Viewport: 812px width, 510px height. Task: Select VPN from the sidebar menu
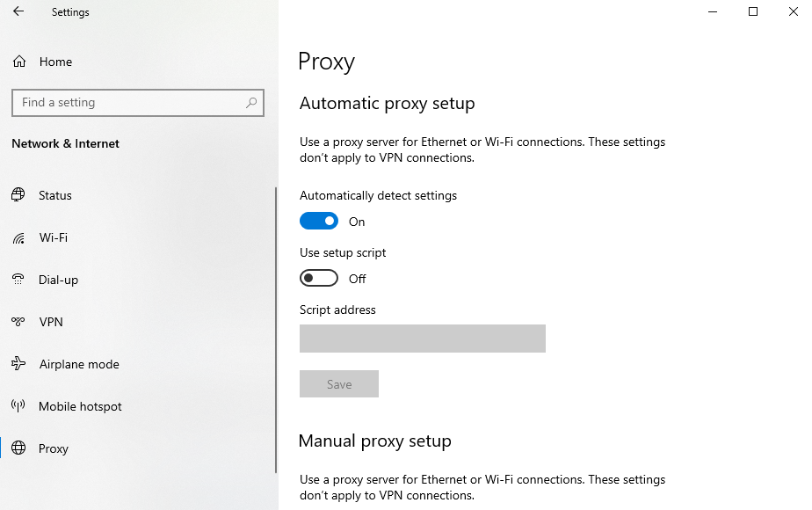pyautogui.click(x=50, y=322)
